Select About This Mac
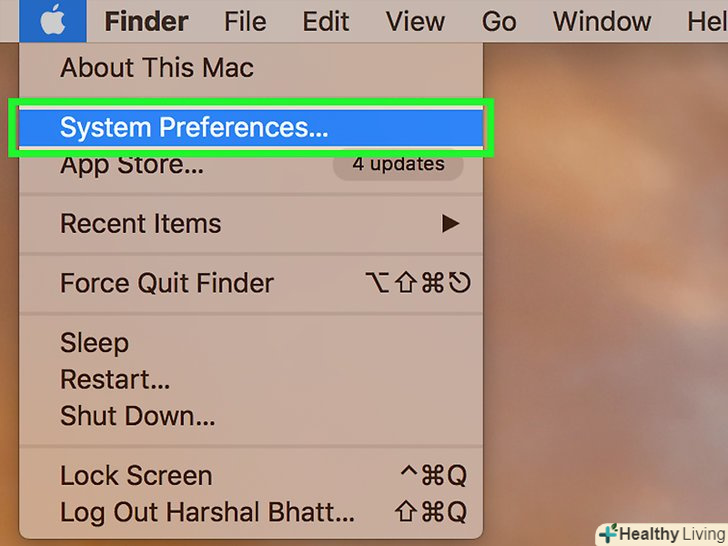The height and width of the screenshot is (546, 728). point(251,68)
